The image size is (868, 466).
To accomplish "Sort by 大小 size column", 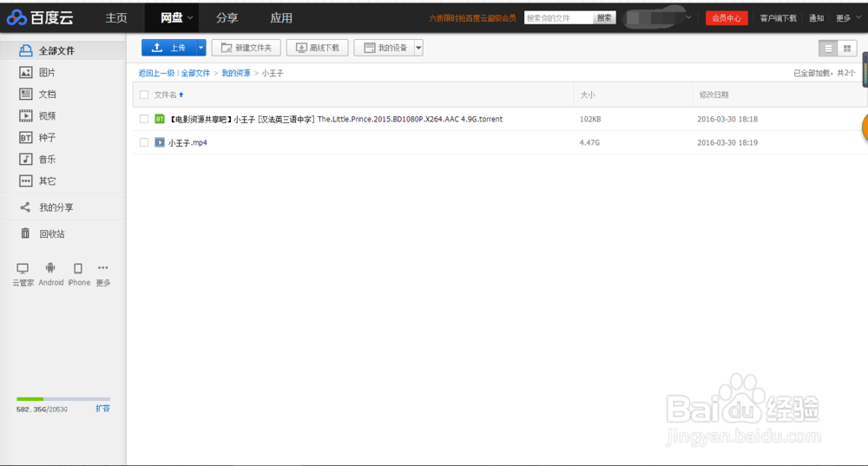I will pyautogui.click(x=588, y=95).
